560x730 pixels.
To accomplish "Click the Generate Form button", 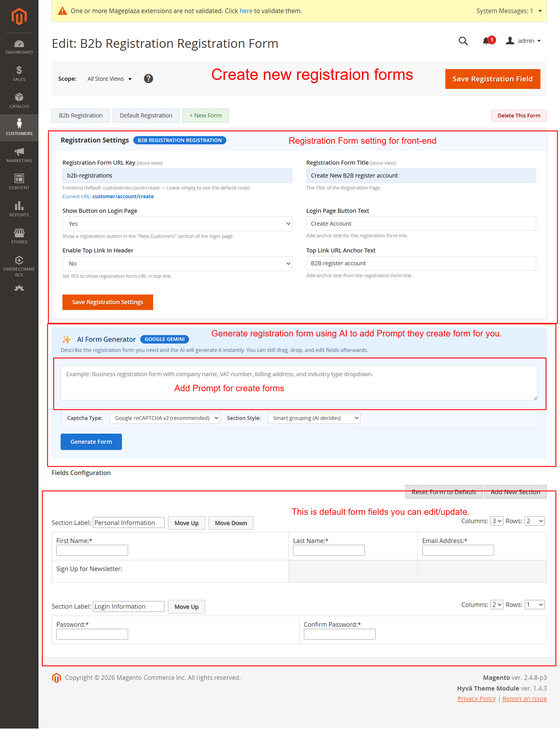I will pos(91,441).
